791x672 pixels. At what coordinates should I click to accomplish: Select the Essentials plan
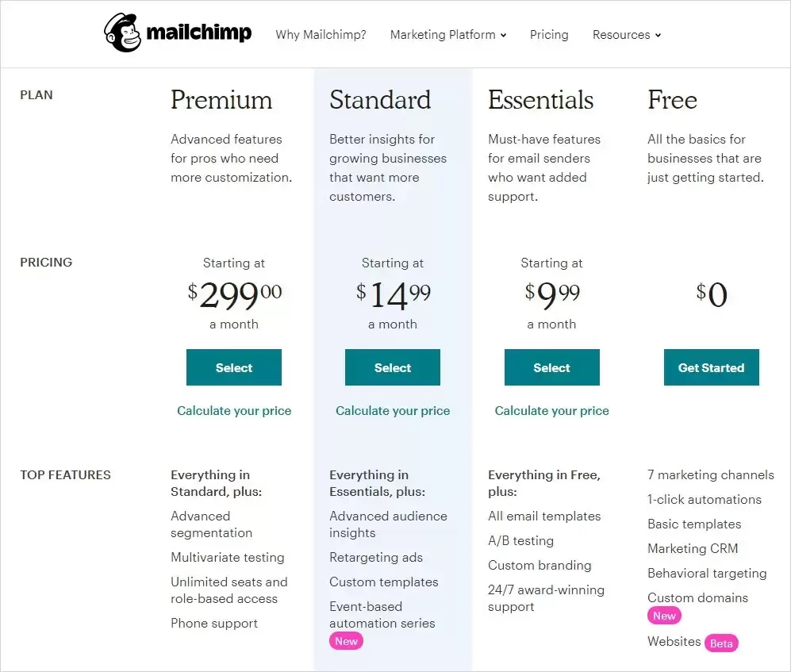551,367
